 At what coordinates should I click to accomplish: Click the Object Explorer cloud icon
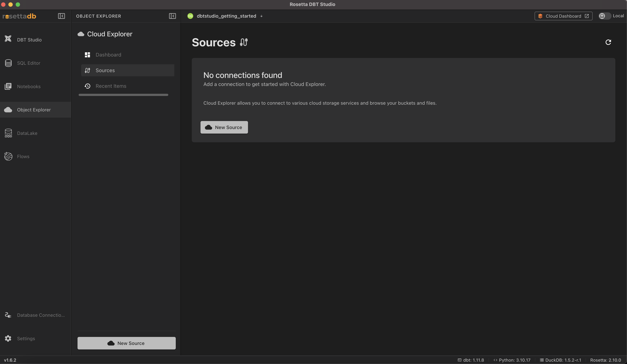point(8,110)
